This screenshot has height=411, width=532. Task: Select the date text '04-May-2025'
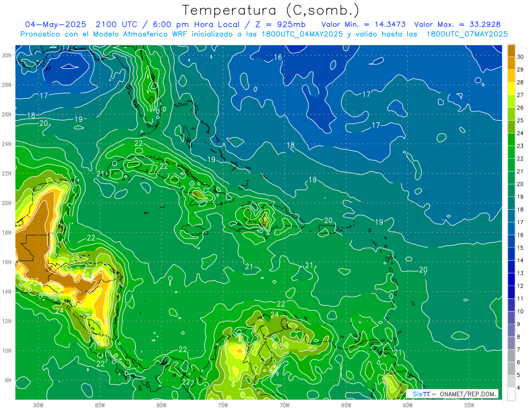click(55, 24)
